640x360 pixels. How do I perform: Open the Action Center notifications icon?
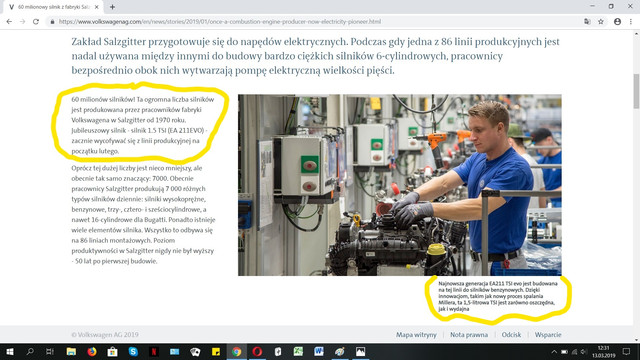(x=627, y=351)
